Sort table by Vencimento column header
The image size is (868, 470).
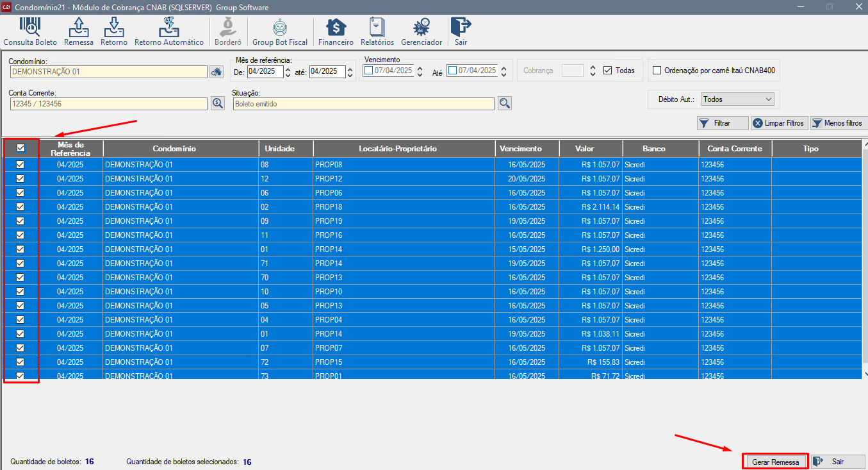point(520,149)
